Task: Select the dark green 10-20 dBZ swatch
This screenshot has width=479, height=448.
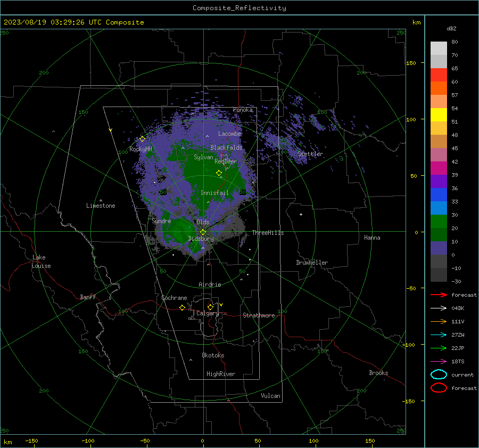Action: (x=439, y=234)
